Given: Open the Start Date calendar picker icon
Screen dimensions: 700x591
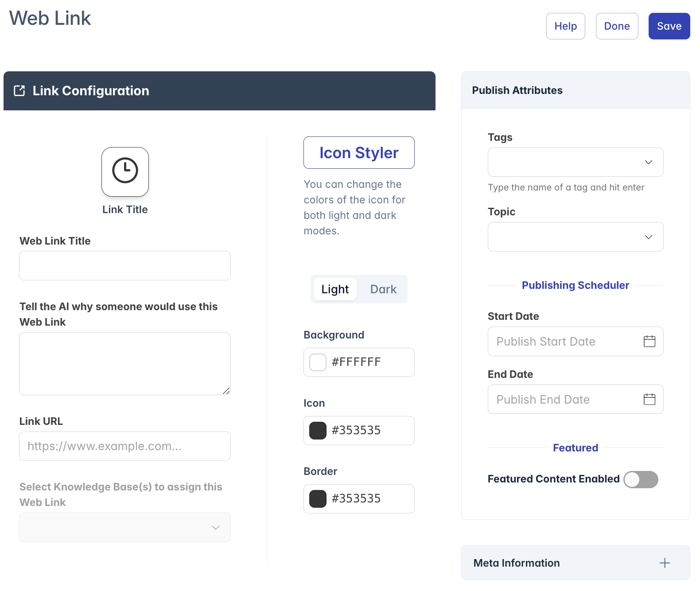Looking at the screenshot, I should 649,341.
